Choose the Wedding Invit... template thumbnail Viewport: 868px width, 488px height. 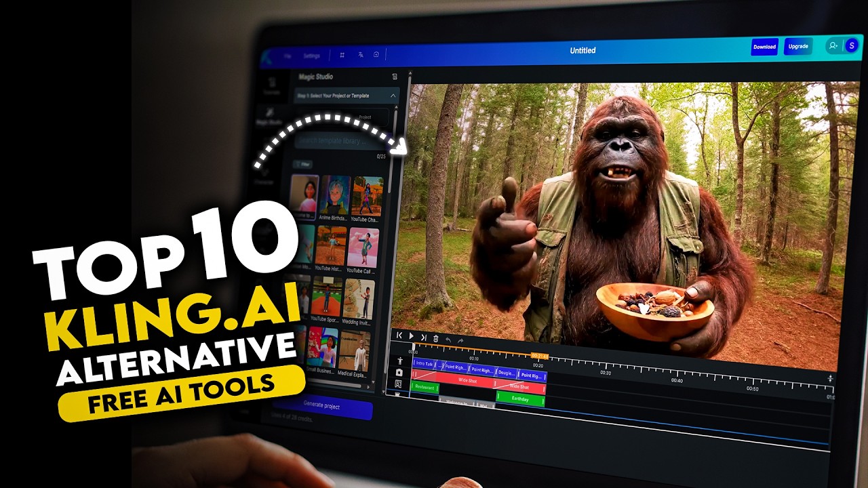(359, 298)
